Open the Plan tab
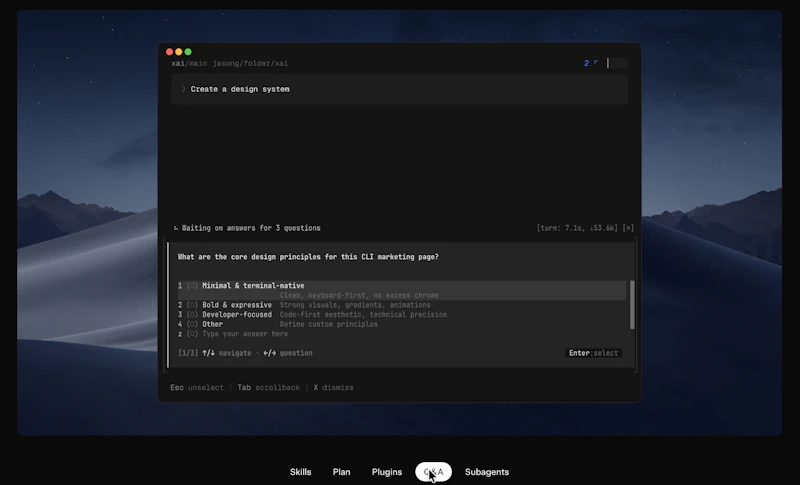The image size is (800, 485). 341,472
